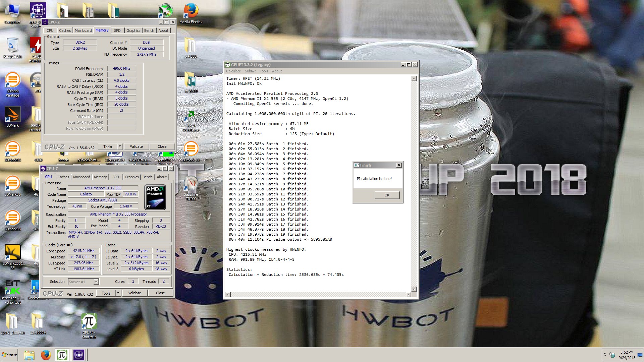Viewport: 644px width, 362px height.
Task: Launch the 3DMark desktop shortcut
Action: [x=12, y=117]
